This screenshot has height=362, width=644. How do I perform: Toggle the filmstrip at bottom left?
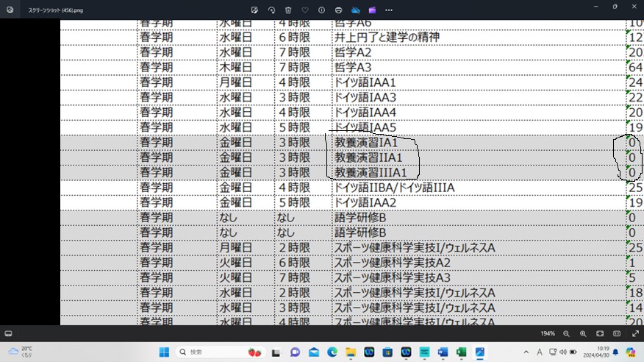[x=8, y=333]
